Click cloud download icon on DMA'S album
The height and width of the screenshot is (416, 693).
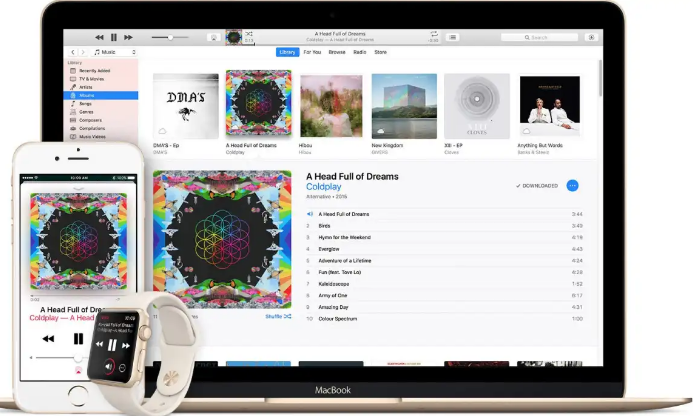pyautogui.click(x=162, y=131)
